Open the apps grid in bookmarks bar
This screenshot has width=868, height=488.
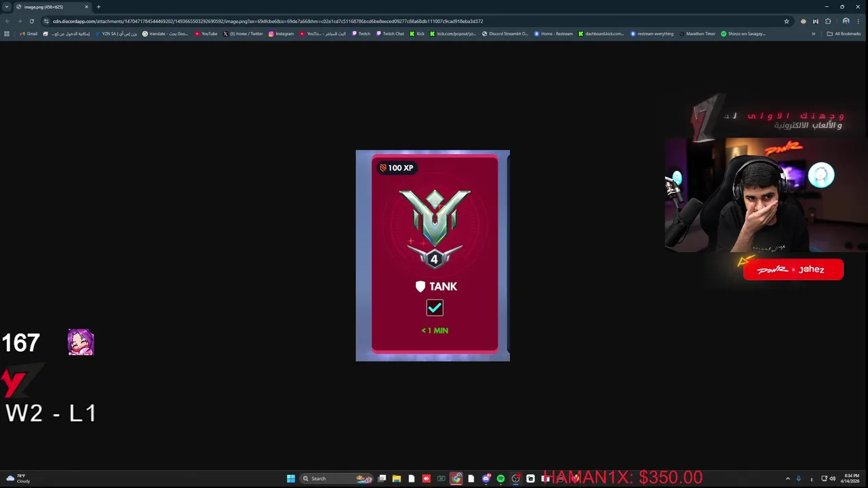7,34
